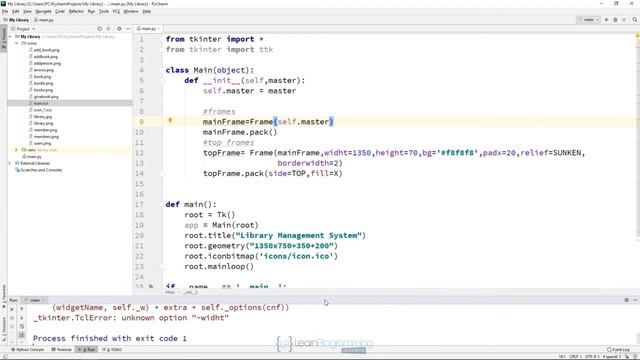Hide the Project panel with the minus icon

128,29
